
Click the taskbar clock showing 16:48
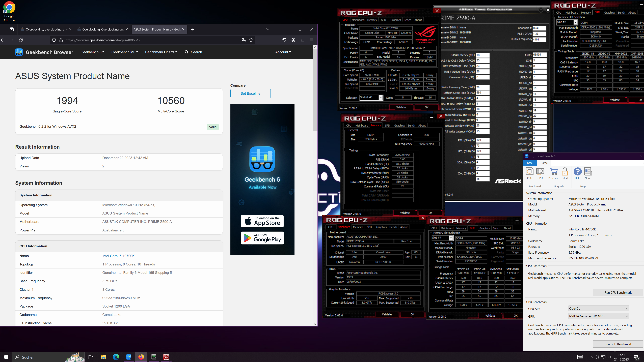tap(621, 357)
